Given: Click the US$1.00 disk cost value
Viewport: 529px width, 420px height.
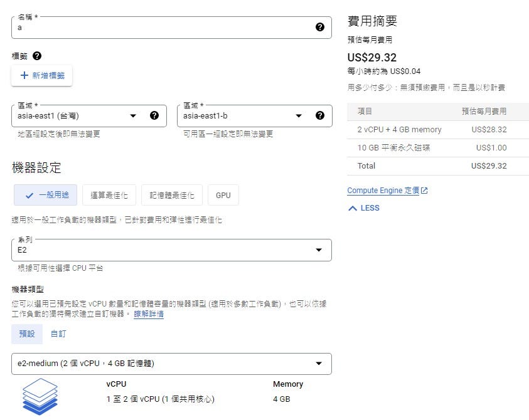Looking at the screenshot, I should click(491, 148).
